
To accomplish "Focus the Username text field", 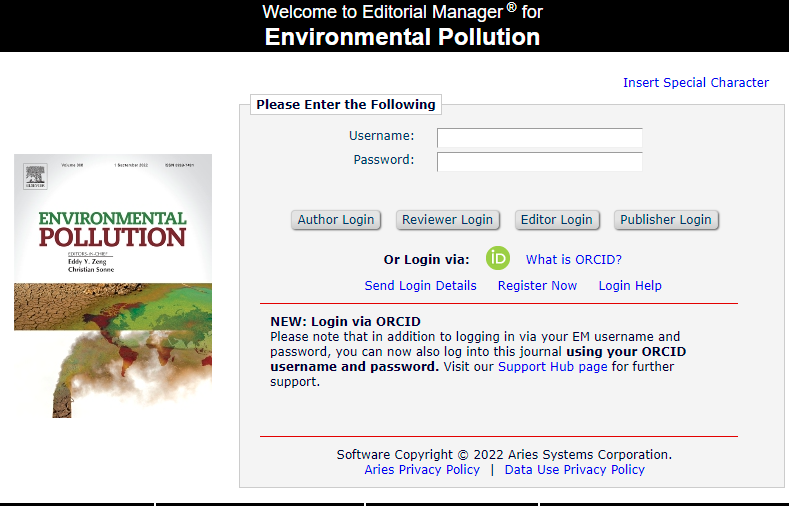I will 539,137.
